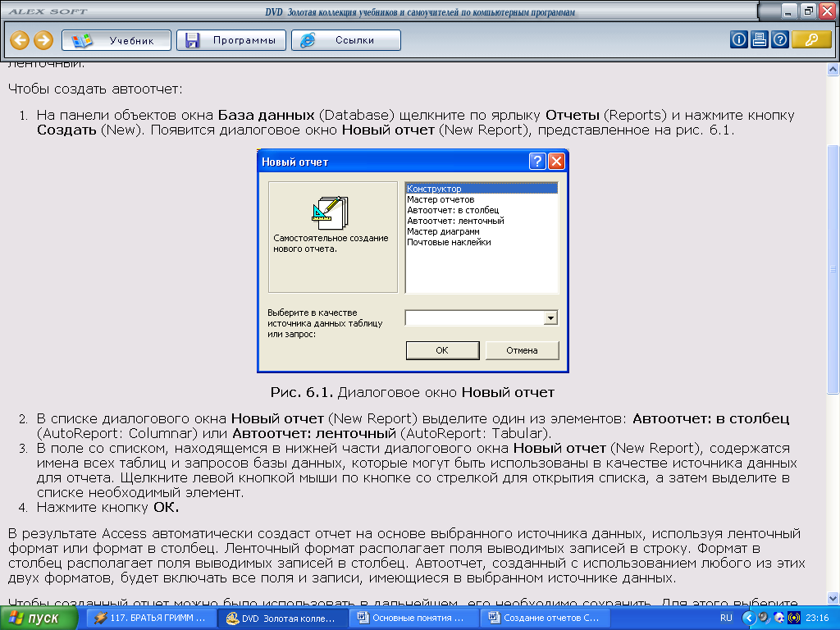840x630 pixels.
Task: Click the taskbar clock 23:16
Action: (x=817, y=619)
